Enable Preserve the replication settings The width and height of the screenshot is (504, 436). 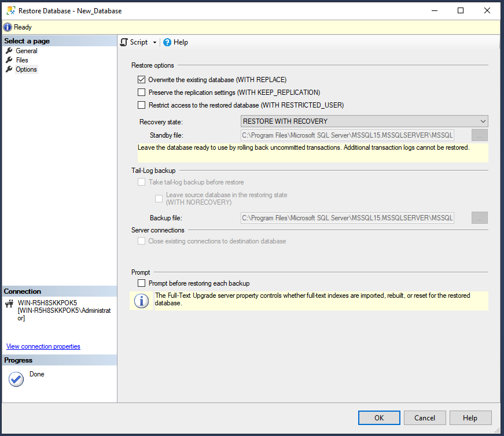pyautogui.click(x=142, y=92)
